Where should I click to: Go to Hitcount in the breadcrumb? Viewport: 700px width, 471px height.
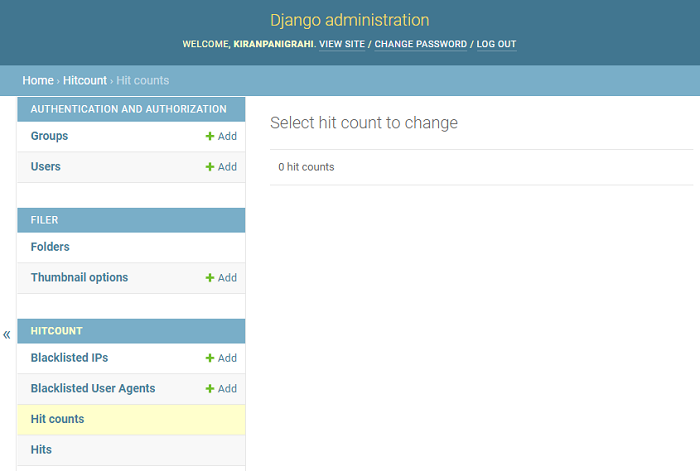coord(85,80)
